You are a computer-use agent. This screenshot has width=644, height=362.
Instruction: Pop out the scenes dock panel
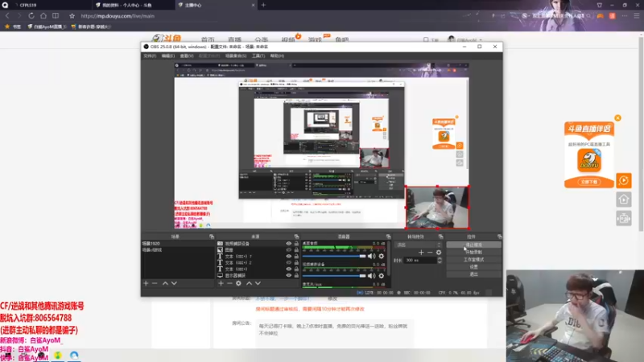point(212,237)
